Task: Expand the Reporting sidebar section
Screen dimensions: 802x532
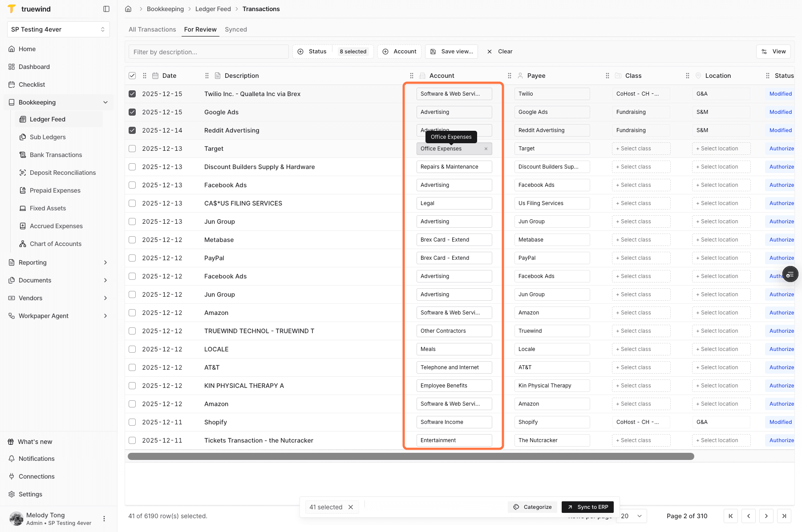Action: pos(58,262)
